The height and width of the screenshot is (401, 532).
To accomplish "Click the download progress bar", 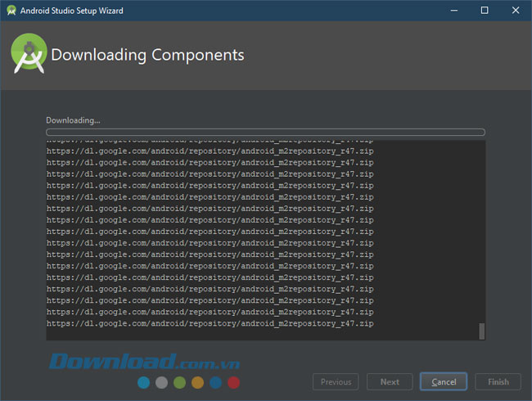I will click(265, 132).
